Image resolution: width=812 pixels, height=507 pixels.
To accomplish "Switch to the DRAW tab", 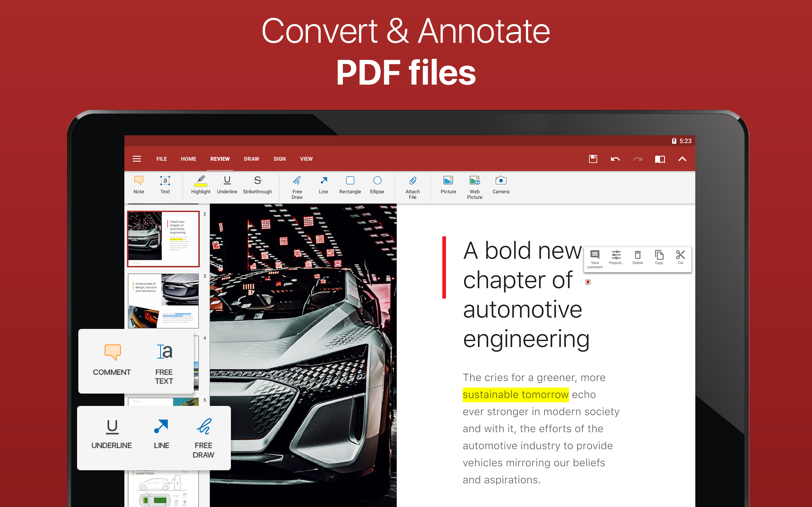I will click(251, 159).
